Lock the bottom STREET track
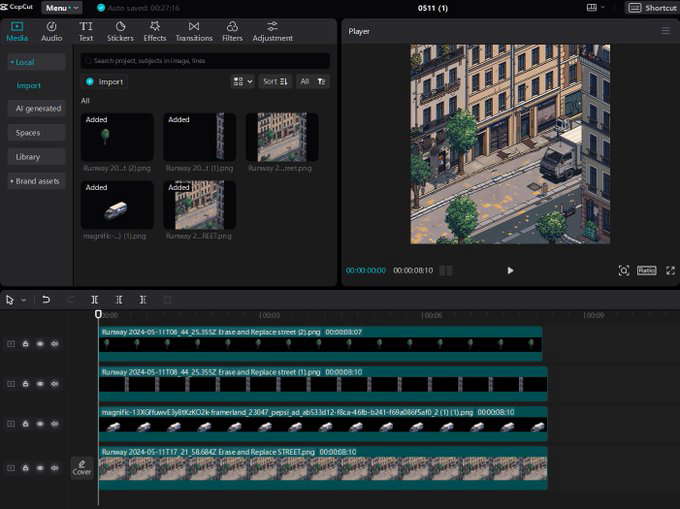The image size is (680, 509). 26,468
